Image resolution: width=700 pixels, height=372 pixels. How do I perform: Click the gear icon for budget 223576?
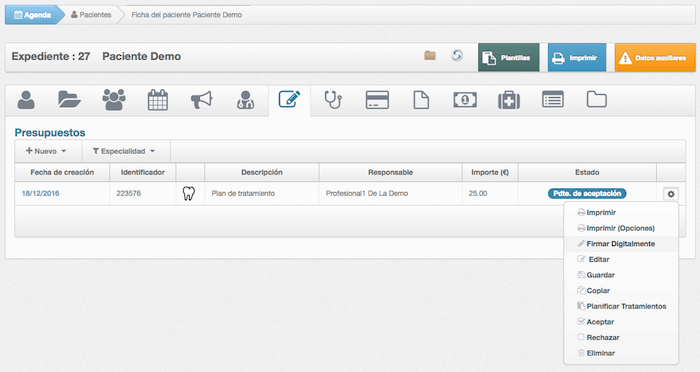671,194
